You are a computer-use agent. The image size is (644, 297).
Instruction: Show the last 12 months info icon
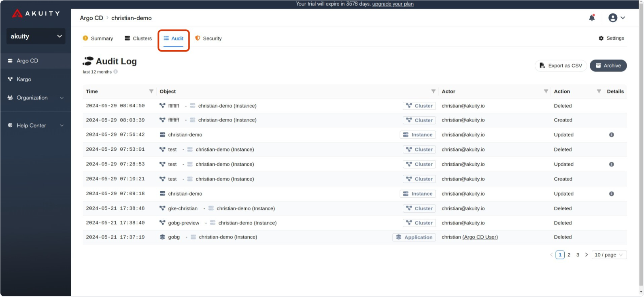click(115, 72)
